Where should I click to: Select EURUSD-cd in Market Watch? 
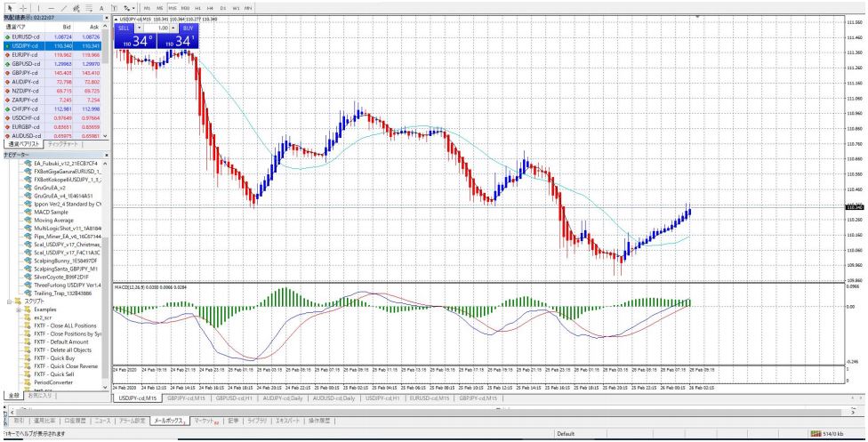(54, 36)
